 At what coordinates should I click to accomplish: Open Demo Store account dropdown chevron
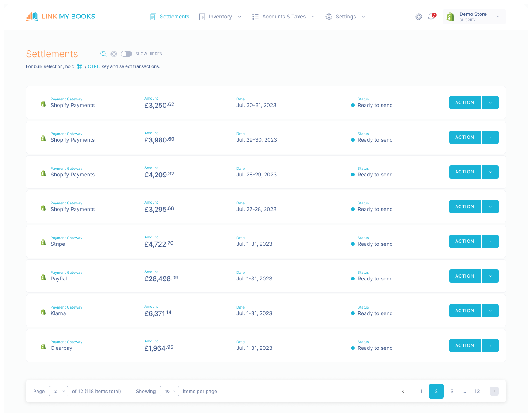498,17
